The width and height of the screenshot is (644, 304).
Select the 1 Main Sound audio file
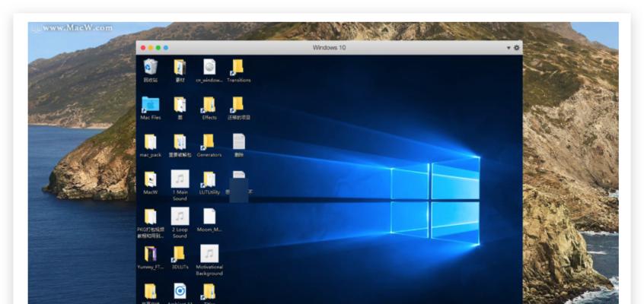coord(180,185)
